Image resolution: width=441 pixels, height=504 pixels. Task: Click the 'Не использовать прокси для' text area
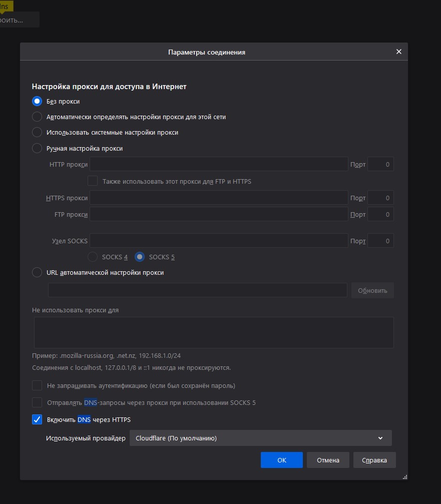214,332
